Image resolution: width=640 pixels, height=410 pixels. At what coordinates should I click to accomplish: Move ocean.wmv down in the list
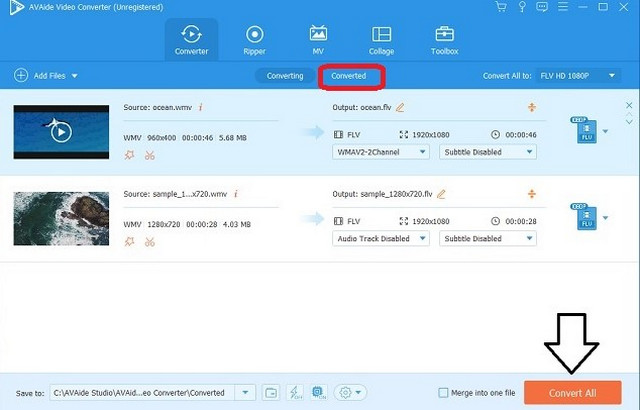pos(629,122)
